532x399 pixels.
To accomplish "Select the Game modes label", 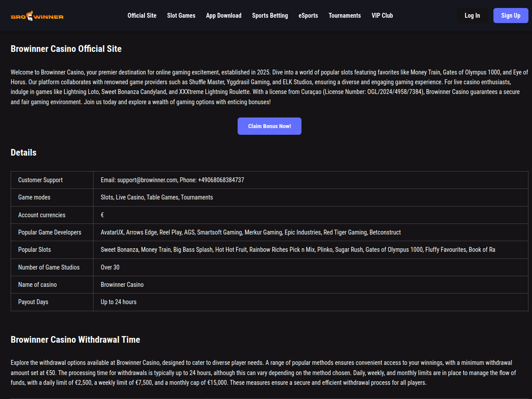I will pos(34,197).
